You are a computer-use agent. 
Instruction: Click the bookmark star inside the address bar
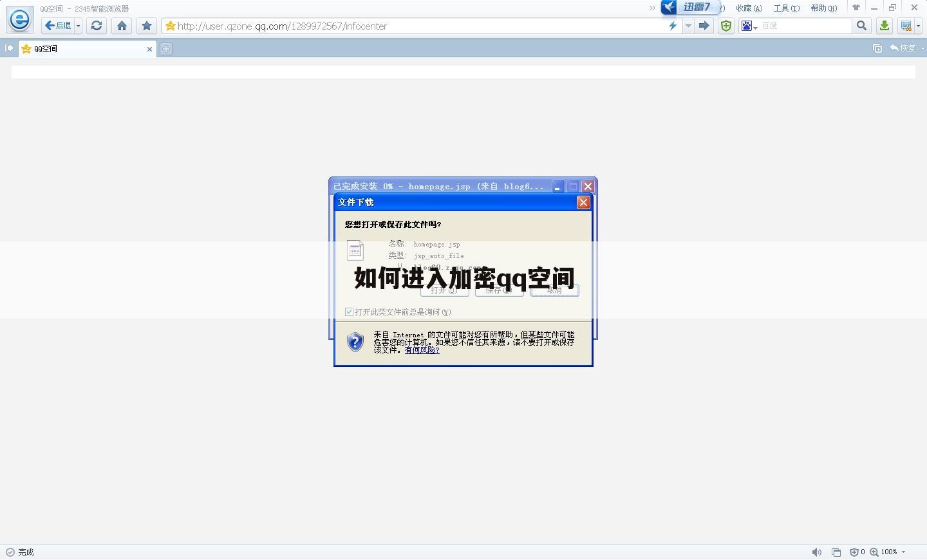pyautogui.click(x=171, y=26)
